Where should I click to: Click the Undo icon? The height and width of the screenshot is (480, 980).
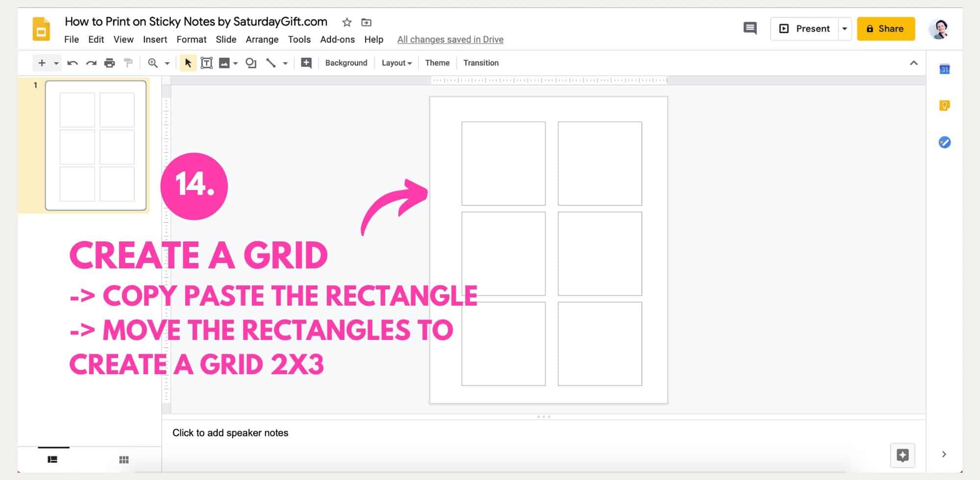pyautogui.click(x=72, y=63)
